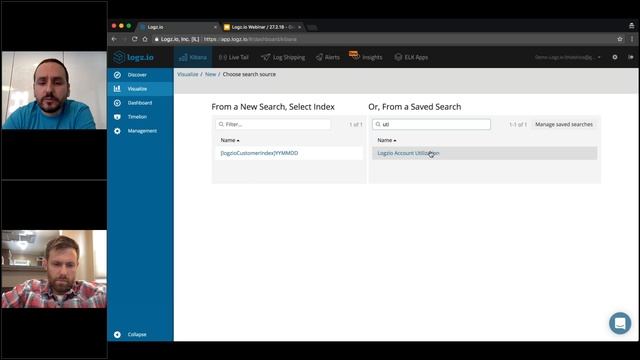This screenshot has height=360, width=640.
Task: Open the settings gear in top bar
Action: [615, 57]
